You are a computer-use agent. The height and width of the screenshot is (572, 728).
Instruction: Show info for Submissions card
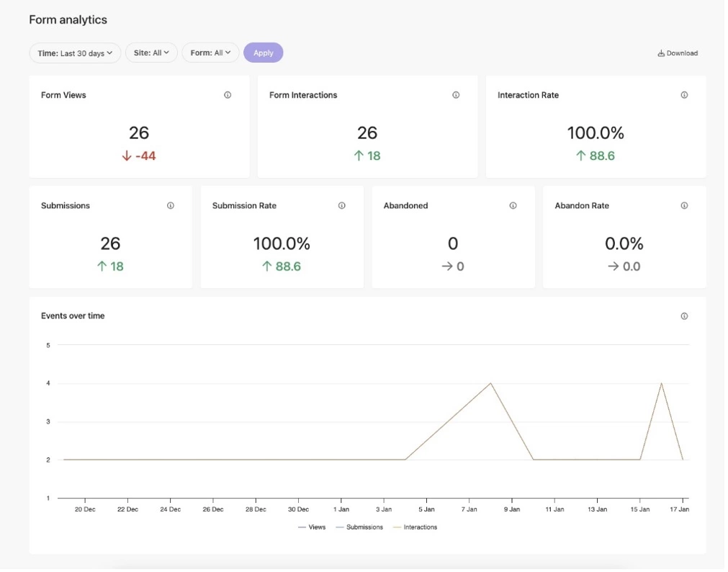171,206
